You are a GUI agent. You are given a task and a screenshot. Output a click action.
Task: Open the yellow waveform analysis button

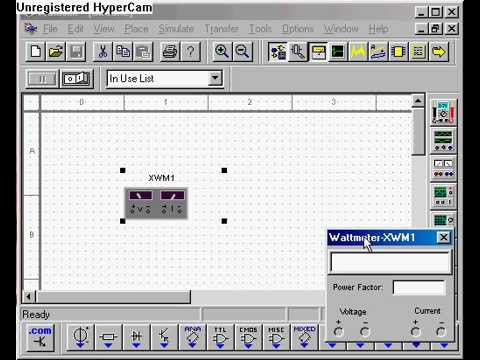[358, 52]
